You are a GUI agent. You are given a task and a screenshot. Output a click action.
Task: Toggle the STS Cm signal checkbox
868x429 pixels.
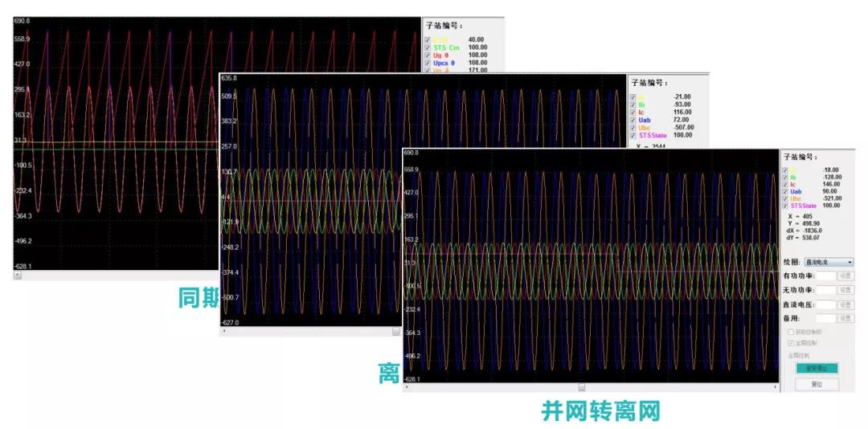[x=428, y=47]
